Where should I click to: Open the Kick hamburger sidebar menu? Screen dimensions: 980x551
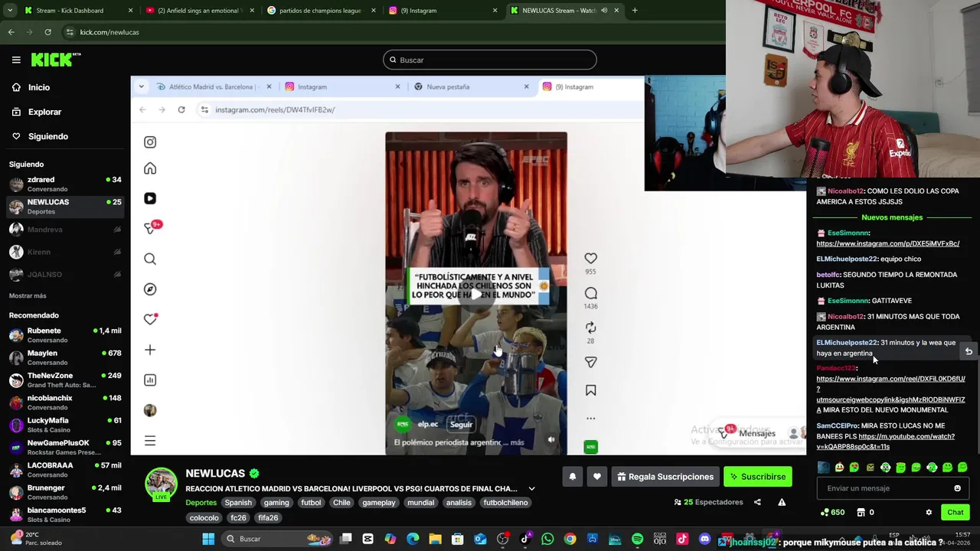point(16,60)
